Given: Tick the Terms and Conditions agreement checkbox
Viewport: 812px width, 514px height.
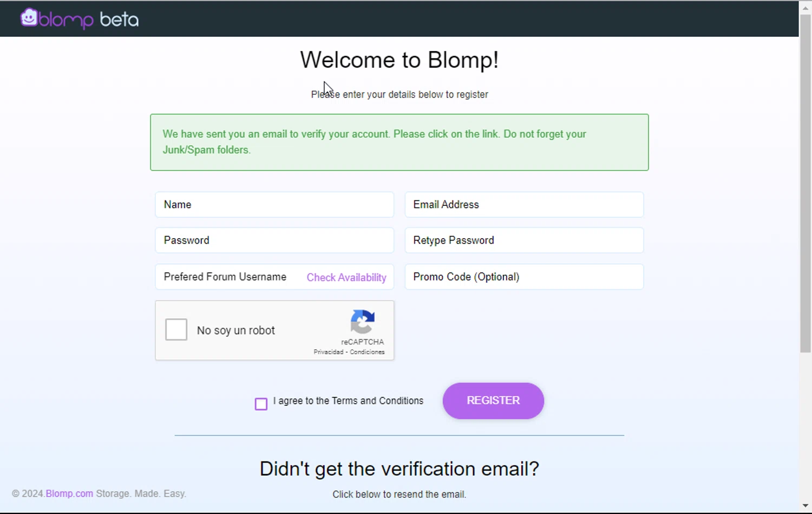Looking at the screenshot, I should (261, 404).
